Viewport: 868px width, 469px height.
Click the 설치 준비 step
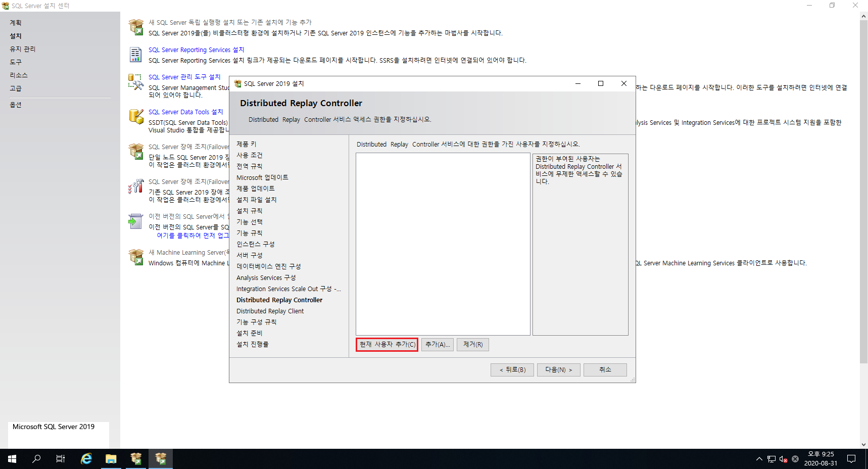click(x=250, y=333)
